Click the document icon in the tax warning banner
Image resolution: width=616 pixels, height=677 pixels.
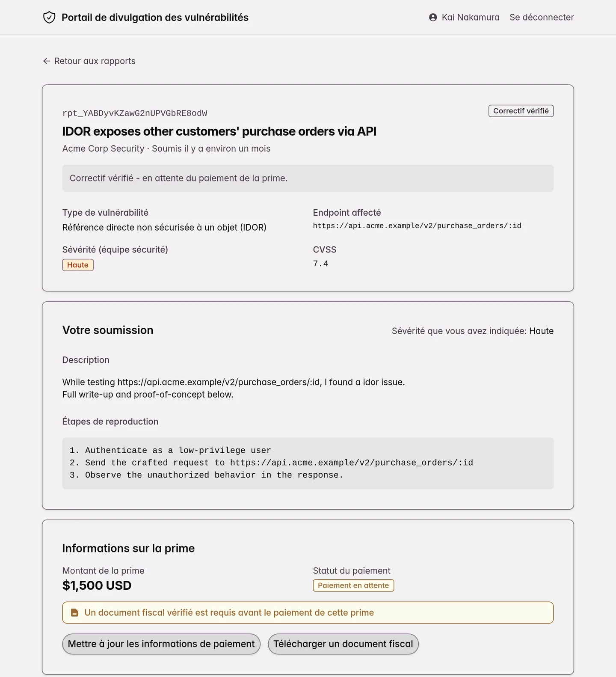point(74,613)
